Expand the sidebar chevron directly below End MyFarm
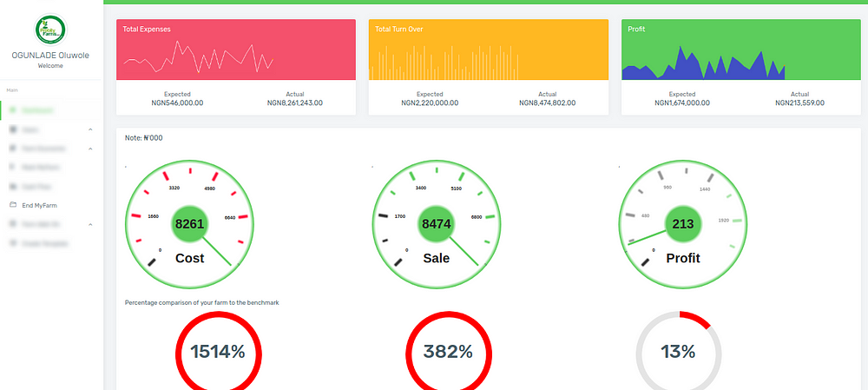The height and width of the screenshot is (390, 868). point(90,224)
